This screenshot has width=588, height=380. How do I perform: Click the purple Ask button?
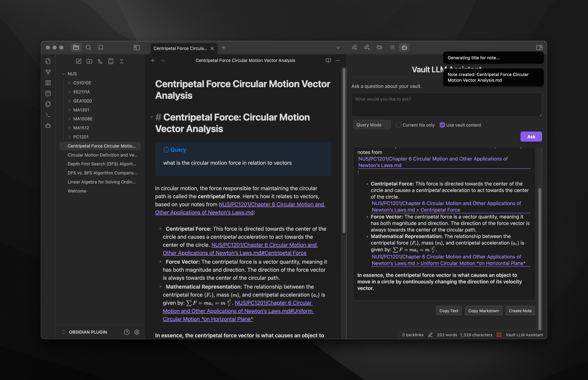click(531, 137)
